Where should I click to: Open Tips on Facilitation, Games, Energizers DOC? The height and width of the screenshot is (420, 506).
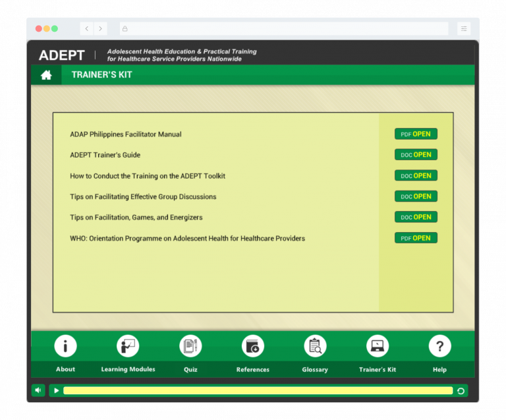416,217
